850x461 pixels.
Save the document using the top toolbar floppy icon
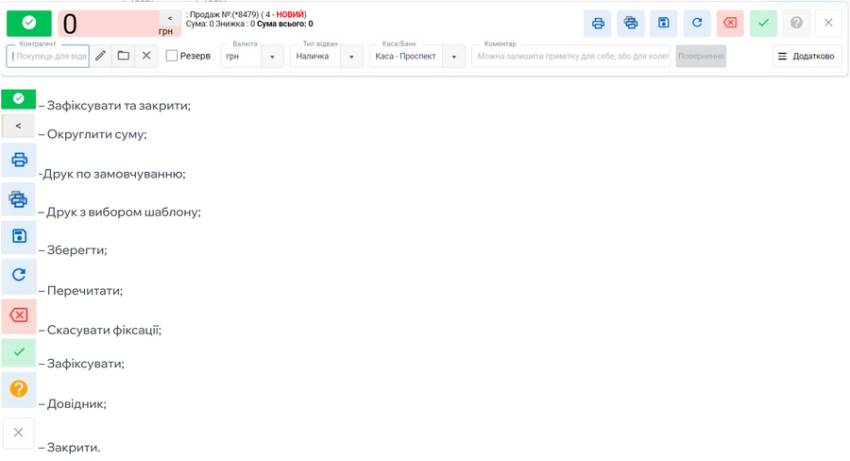click(664, 23)
